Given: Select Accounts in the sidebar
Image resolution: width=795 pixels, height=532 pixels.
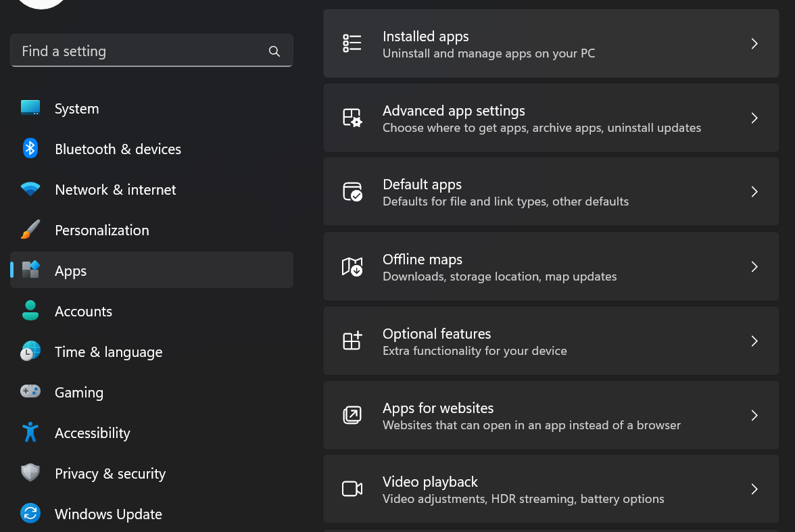Looking at the screenshot, I should pyautogui.click(x=83, y=312).
